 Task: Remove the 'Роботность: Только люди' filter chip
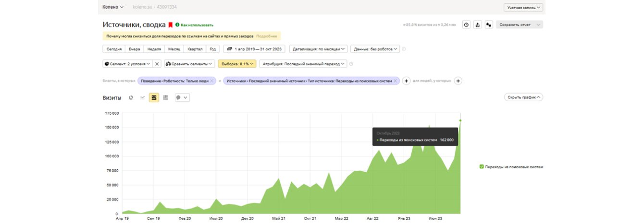point(211,81)
